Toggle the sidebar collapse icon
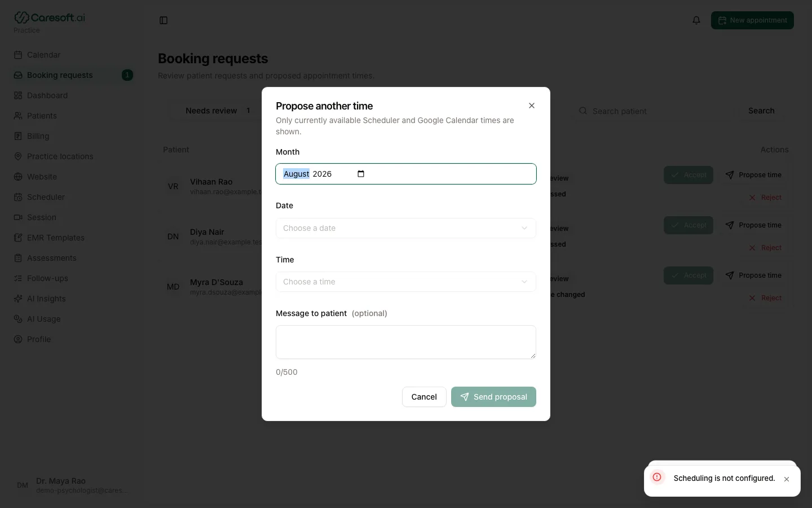The image size is (812, 508). tap(164, 20)
